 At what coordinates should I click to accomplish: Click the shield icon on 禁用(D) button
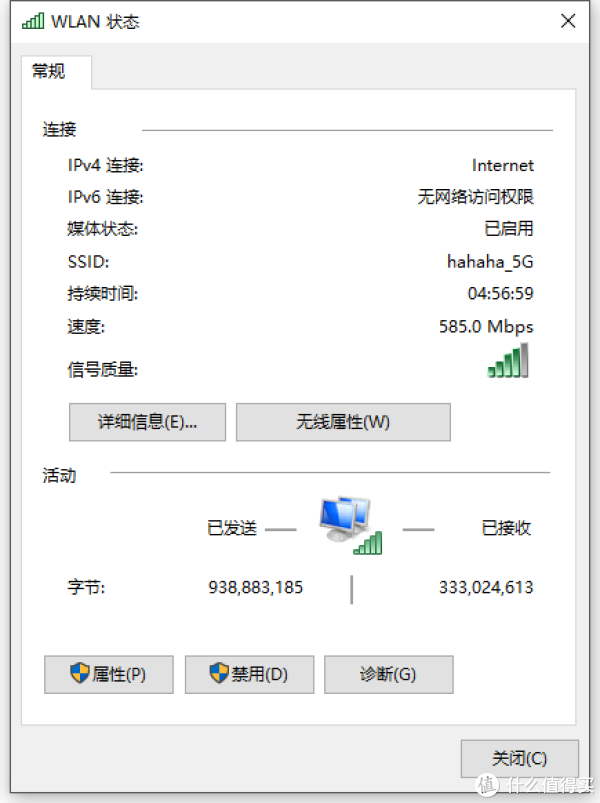click(219, 673)
